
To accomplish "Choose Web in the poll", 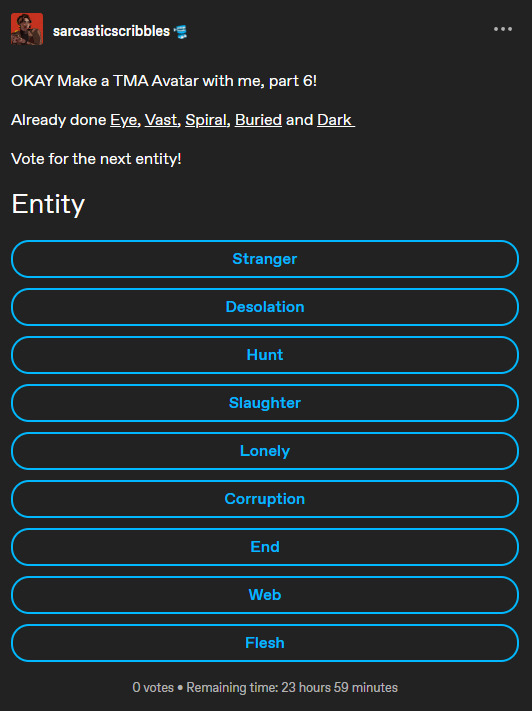I will 265,595.
